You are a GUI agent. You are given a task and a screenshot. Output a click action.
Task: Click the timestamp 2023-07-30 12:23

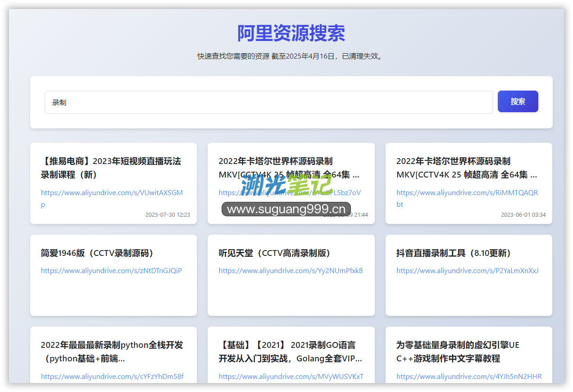coord(168,215)
